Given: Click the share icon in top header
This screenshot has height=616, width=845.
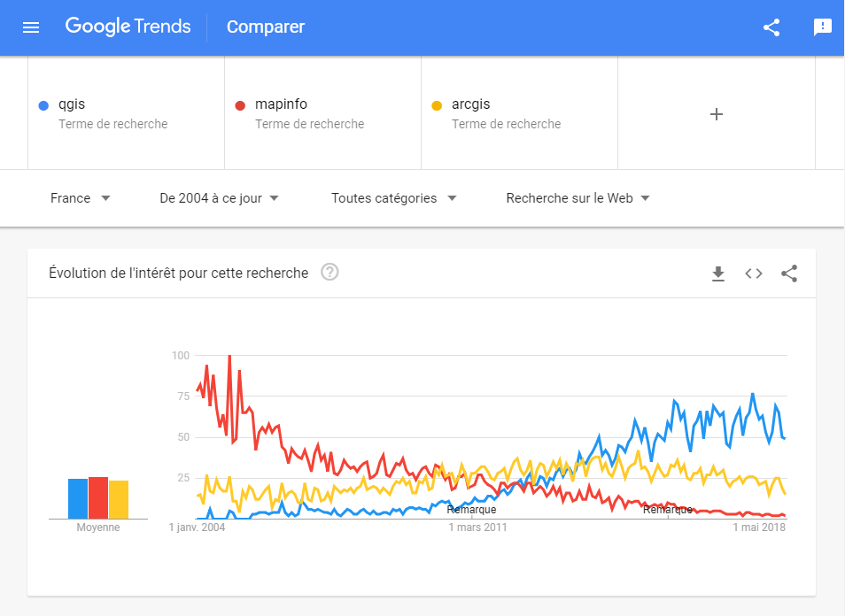Looking at the screenshot, I should coord(771,27).
